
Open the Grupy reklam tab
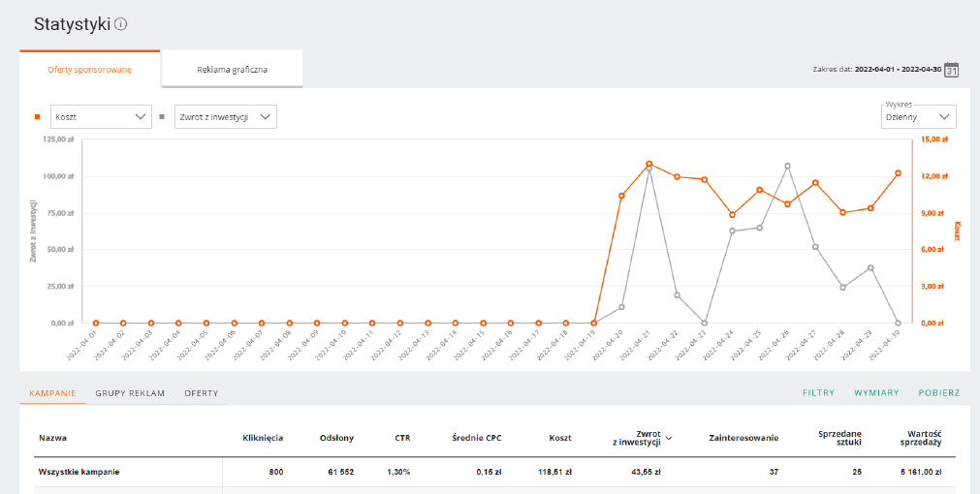(x=129, y=393)
